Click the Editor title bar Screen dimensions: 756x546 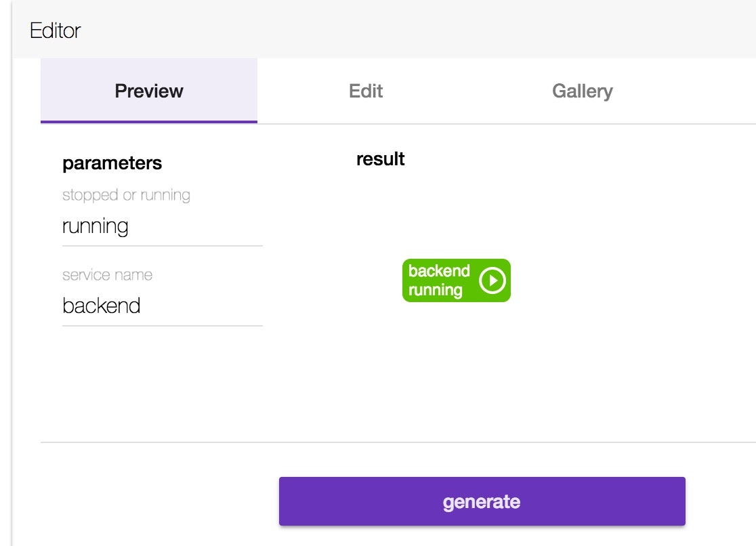click(54, 30)
